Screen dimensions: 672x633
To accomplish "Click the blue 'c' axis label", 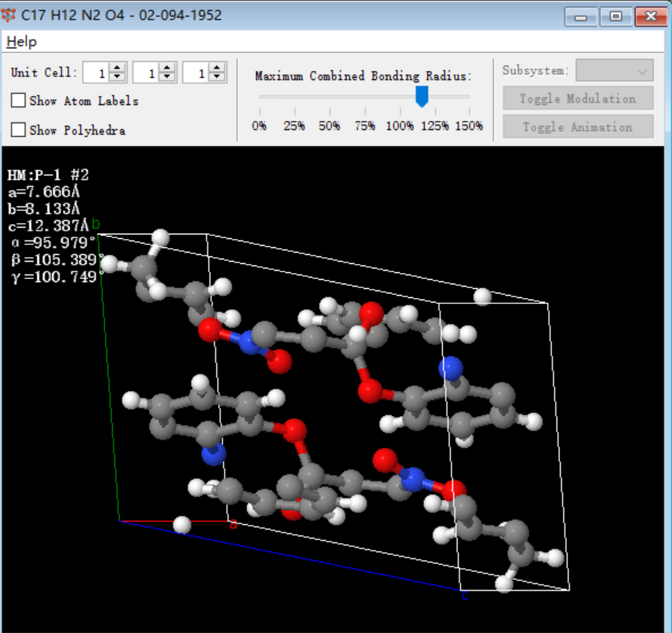I will (x=465, y=596).
